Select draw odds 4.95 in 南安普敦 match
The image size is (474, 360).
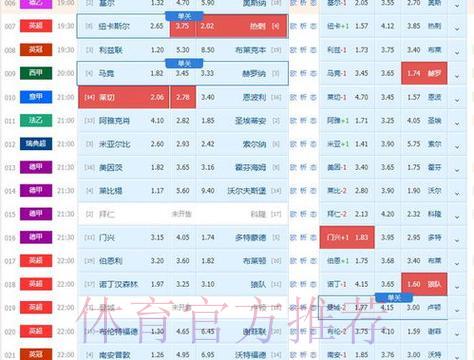coord(183,355)
